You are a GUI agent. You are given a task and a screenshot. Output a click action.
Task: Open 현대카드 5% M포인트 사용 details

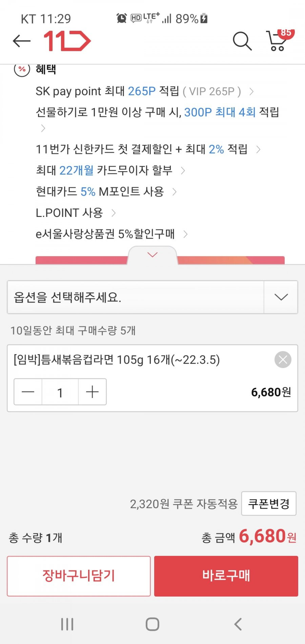(106, 192)
